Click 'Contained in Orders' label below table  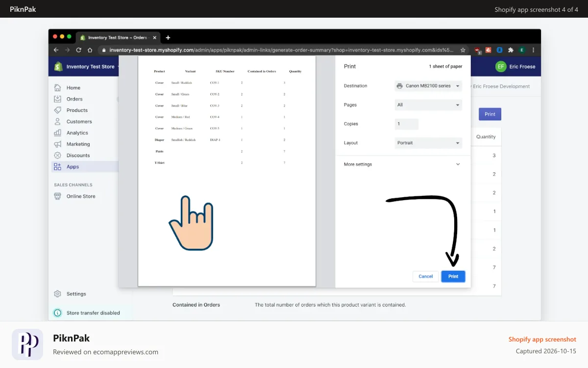196,305
